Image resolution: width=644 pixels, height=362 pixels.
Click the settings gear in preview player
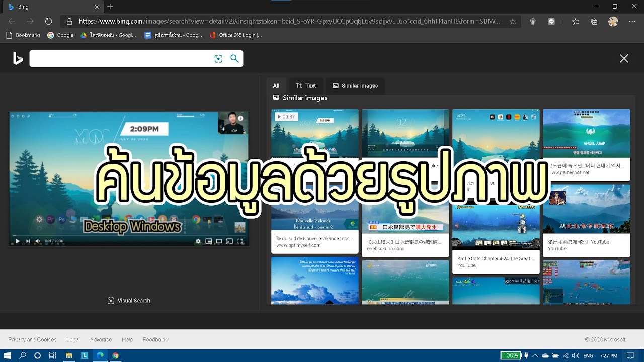198,241
